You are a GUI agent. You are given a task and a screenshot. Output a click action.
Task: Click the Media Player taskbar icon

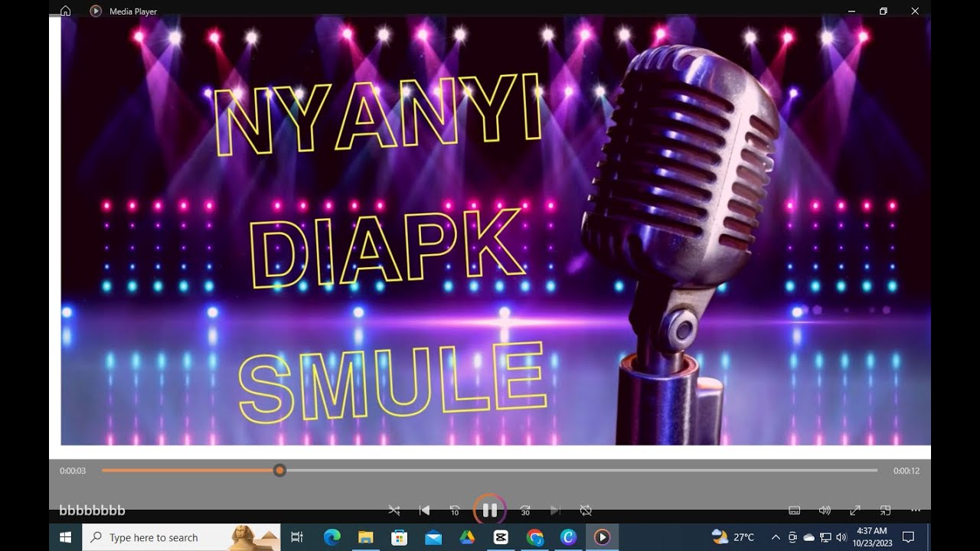click(602, 537)
